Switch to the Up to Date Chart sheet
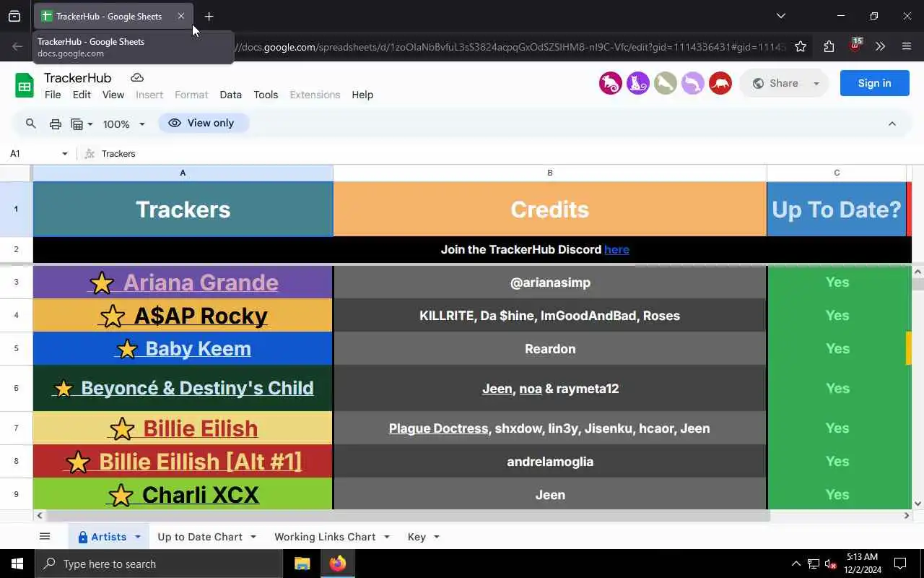 pos(200,537)
